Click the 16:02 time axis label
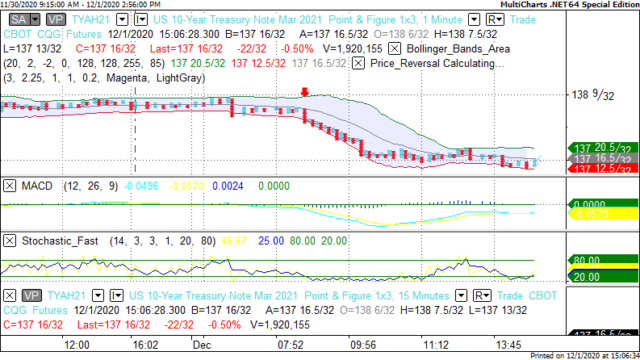Viewport: 640px width, 360px height. tap(145, 345)
